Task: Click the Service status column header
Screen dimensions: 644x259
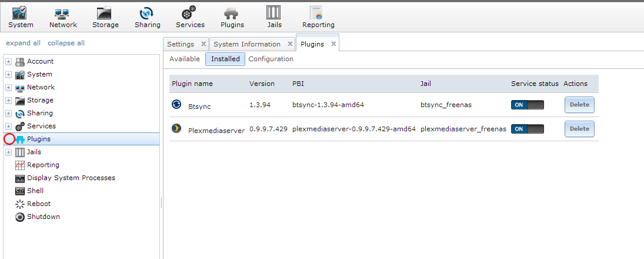Action: pyautogui.click(x=535, y=84)
